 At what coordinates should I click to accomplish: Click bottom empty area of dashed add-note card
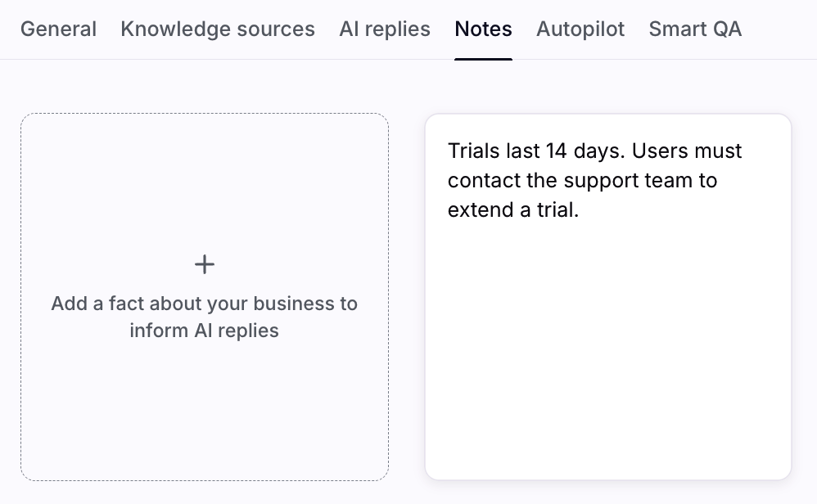coord(204,417)
